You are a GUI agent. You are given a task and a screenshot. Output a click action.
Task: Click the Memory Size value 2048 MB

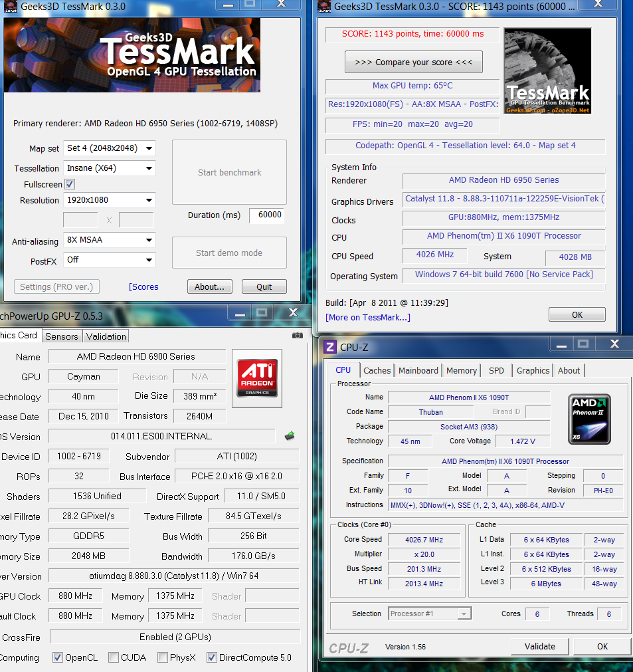[88, 556]
